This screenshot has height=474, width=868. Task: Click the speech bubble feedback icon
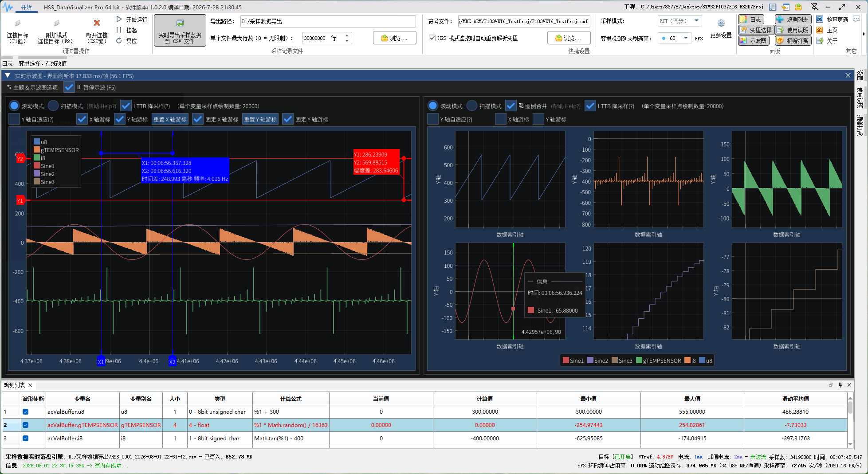[x=856, y=19]
